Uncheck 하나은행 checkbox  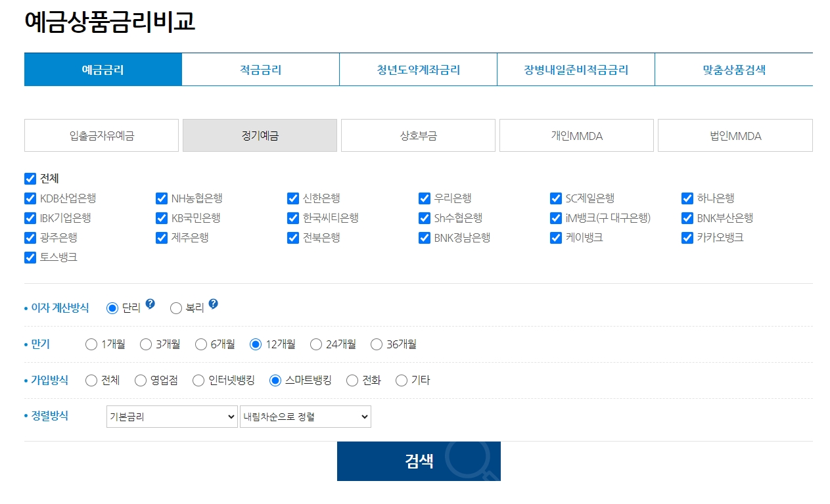(687, 198)
